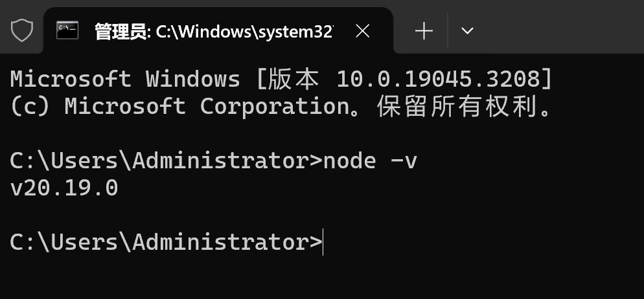Click the empty title bar right of the dropdown
Screen dimensions: 644x299
[557, 30]
